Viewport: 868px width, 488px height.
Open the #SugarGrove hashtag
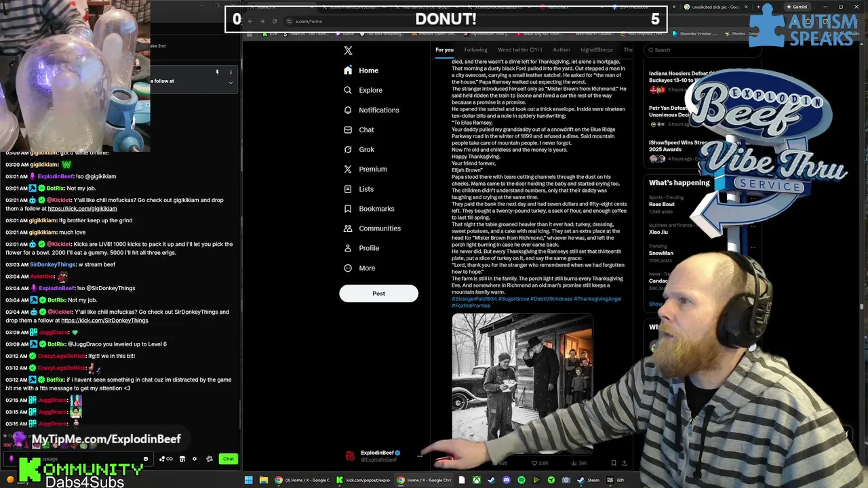click(513, 299)
